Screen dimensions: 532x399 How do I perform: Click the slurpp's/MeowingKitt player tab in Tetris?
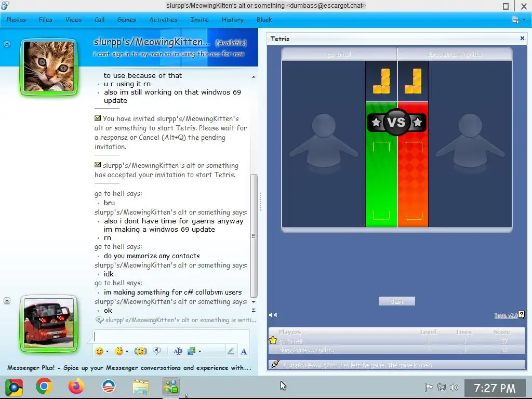click(x=455, y=54)
